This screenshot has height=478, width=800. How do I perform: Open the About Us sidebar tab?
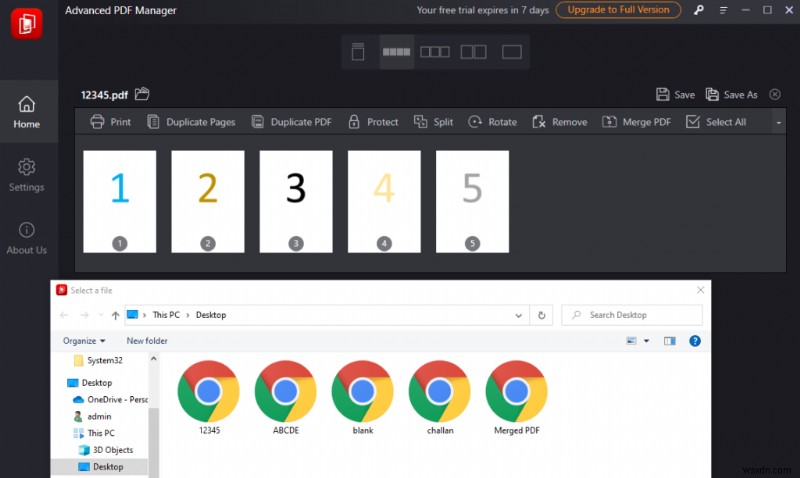pos(26,237)
